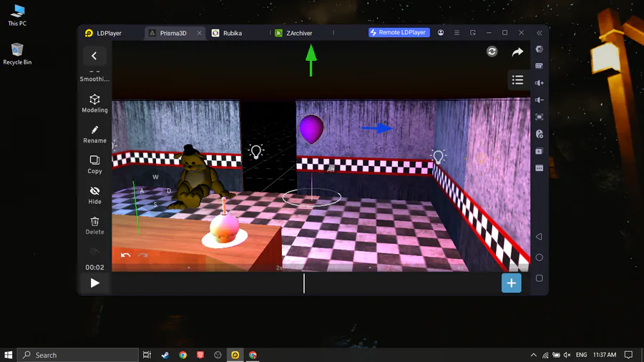Open the LDPlayer account icon
This screenshot has width=644, height=362.
tap(441, 32)
